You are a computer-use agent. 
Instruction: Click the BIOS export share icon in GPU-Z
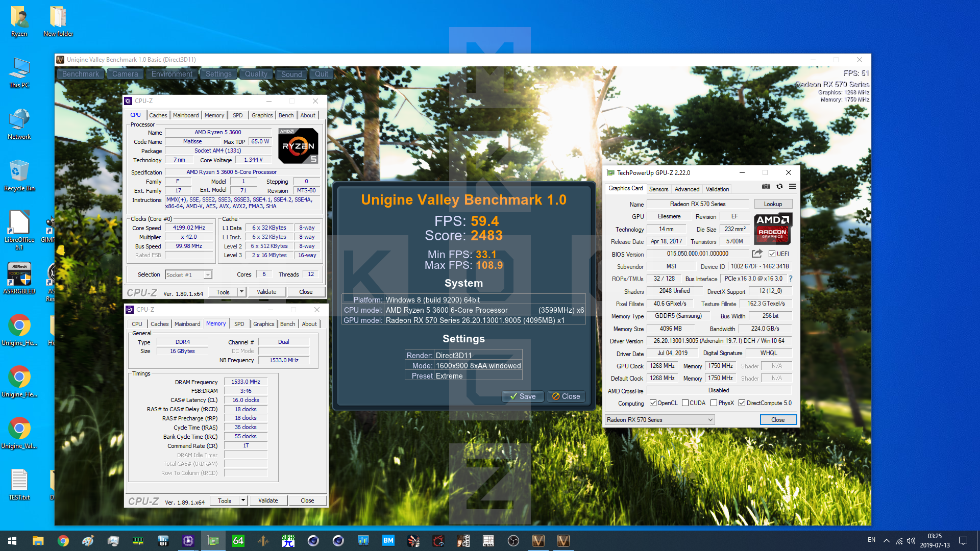pyautogui.click(x=757, y=254)
